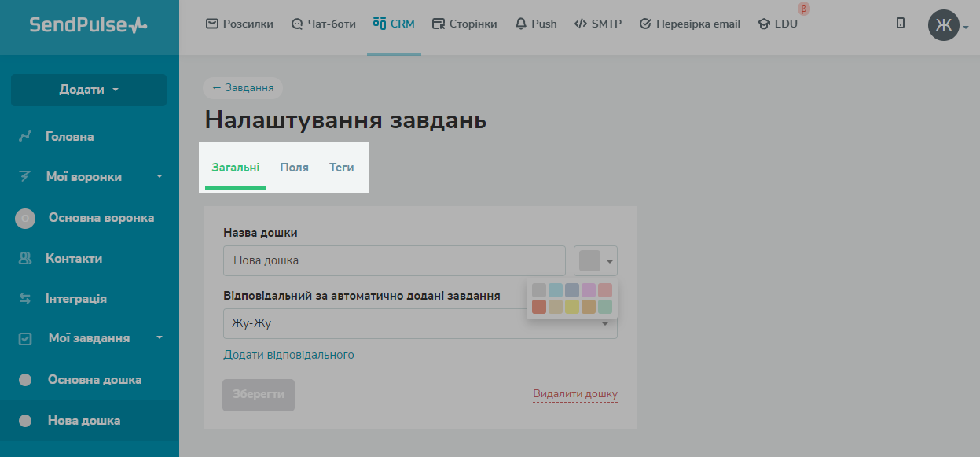This screenshot has width=980, height=457.
Task: Expand the Мої завдання arrow
Action: 160,338
